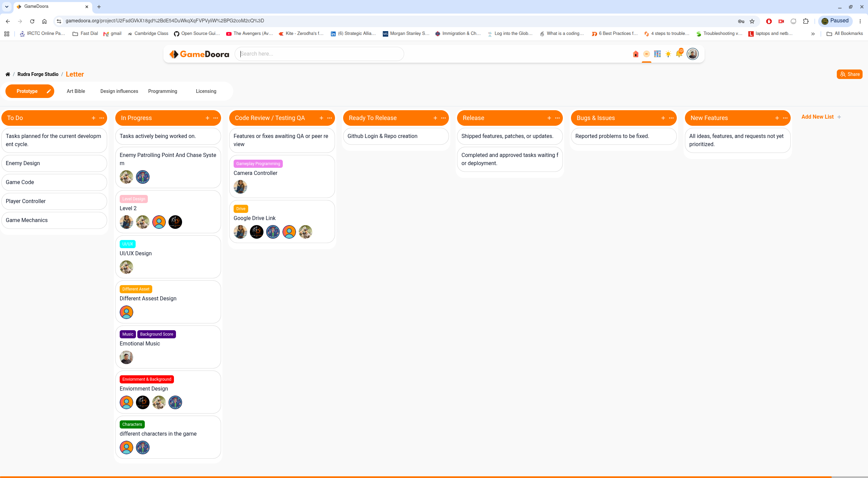The height and width of the screenshot is (478, 868).
Task: Open Bugs & Issues options menu
Action: [671, 118]
